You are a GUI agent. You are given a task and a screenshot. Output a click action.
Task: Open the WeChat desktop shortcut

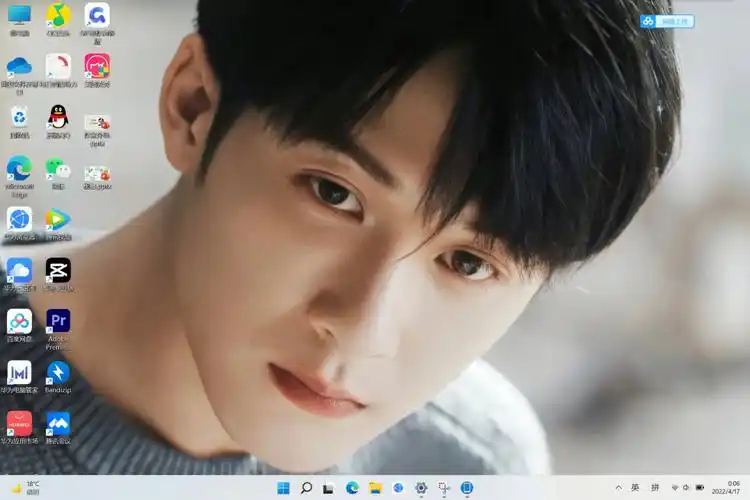tap(58, 169)
